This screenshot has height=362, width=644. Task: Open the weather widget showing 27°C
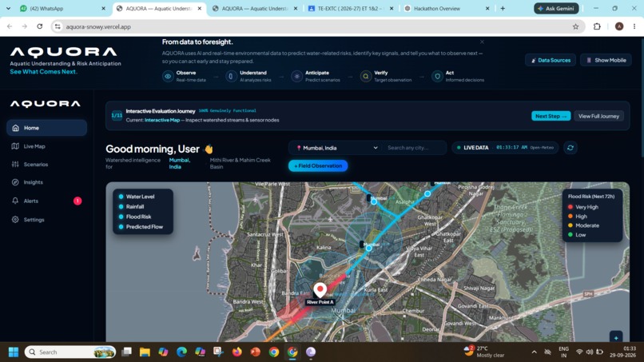[x=484, y=352]
